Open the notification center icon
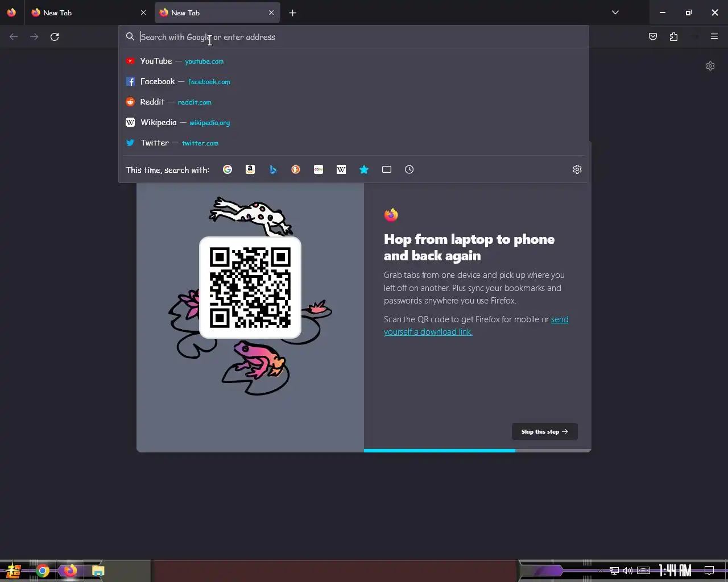 (709, 571)
